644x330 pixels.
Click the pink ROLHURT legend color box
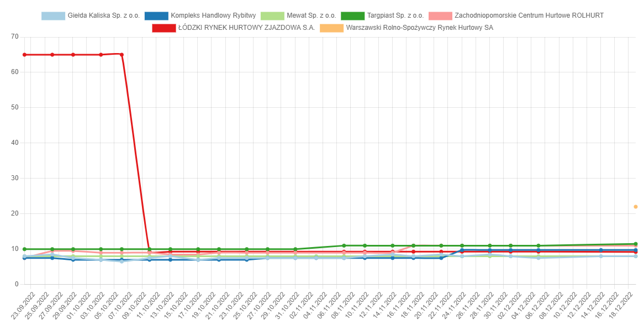point(439,15)
